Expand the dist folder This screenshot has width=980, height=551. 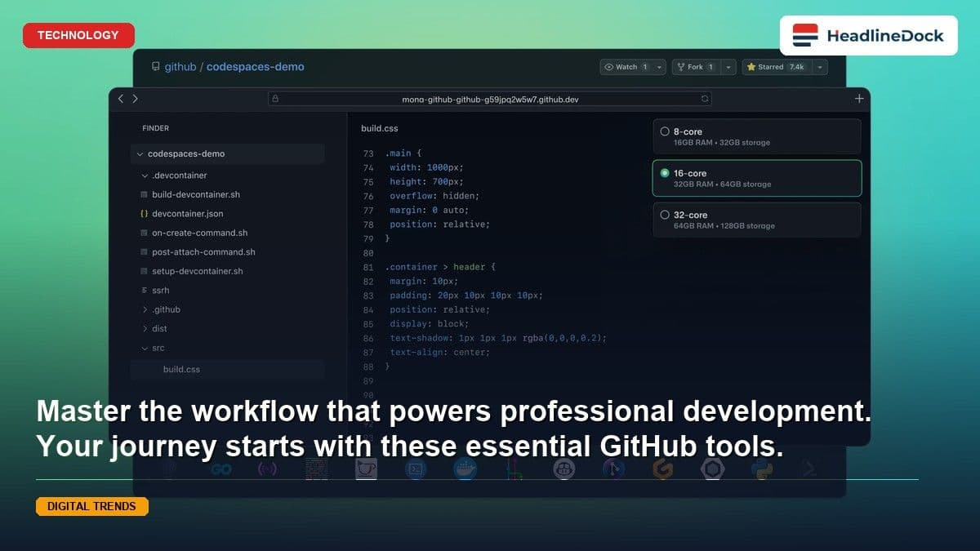click(x=145, y=329)
